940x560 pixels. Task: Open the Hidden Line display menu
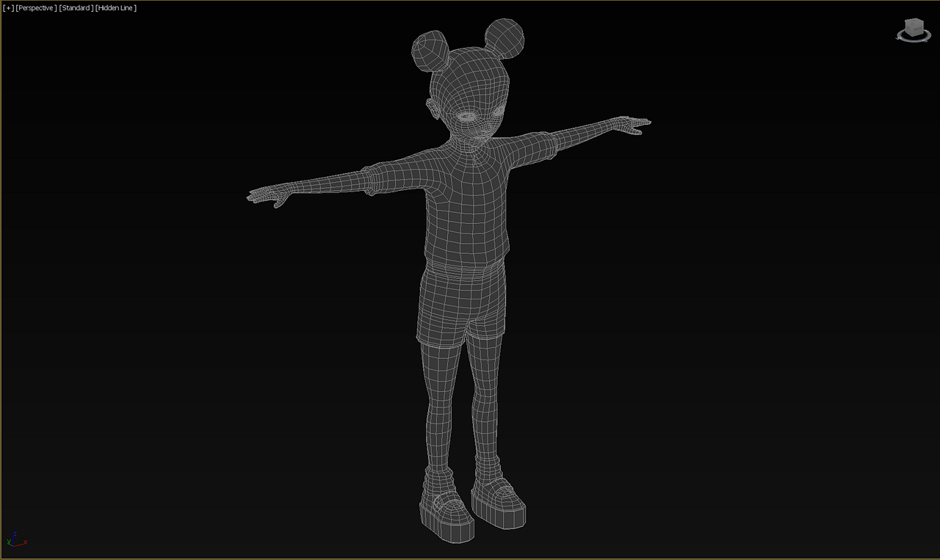click(x=116, y=8)
